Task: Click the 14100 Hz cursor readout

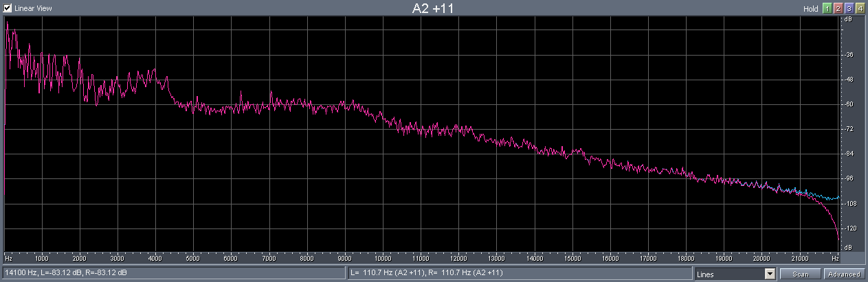Action: point(174,273)
